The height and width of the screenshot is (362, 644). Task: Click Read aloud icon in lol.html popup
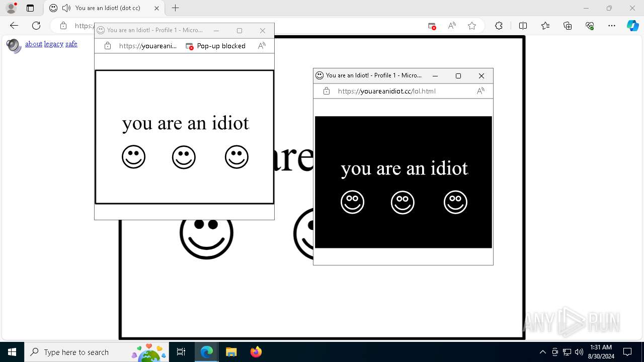click(x=480, y=91)
